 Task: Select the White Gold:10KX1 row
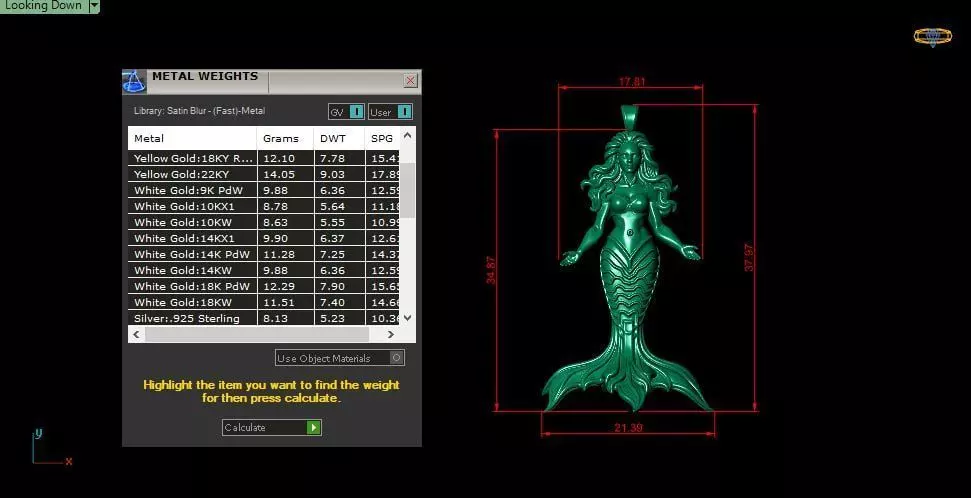point(264,206)
